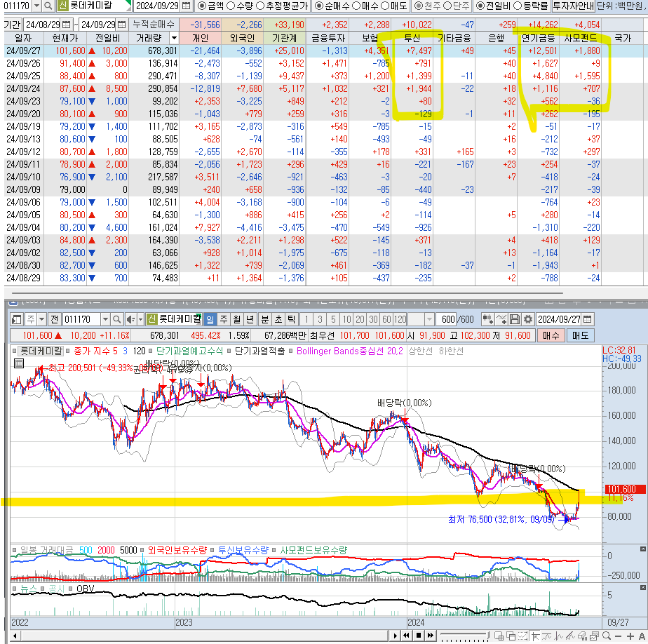
Task: Open chart date calendar for 2024/09/27
Action: (x=587, y=319)
